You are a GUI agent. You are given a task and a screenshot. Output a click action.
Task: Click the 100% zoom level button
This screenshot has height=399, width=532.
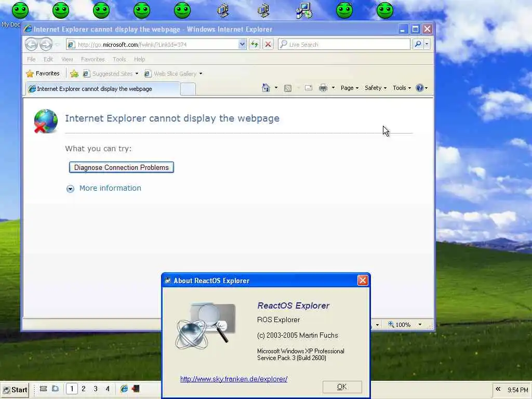click(400, 325)
